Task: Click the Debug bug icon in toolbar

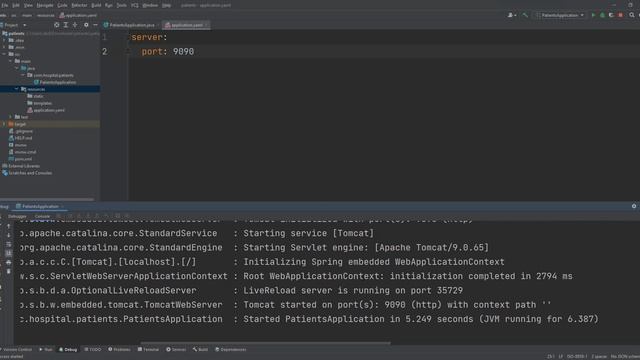Action: click(x=602, y=15)
